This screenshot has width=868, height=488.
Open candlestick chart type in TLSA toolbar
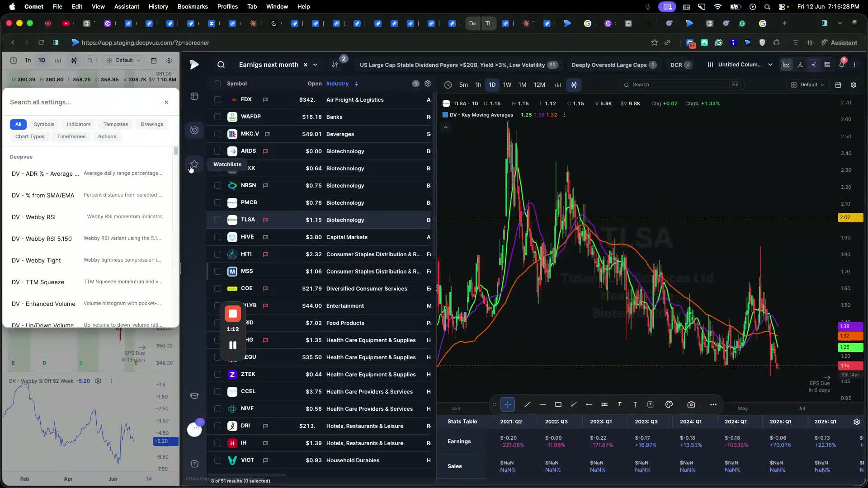tap(574, 85)
